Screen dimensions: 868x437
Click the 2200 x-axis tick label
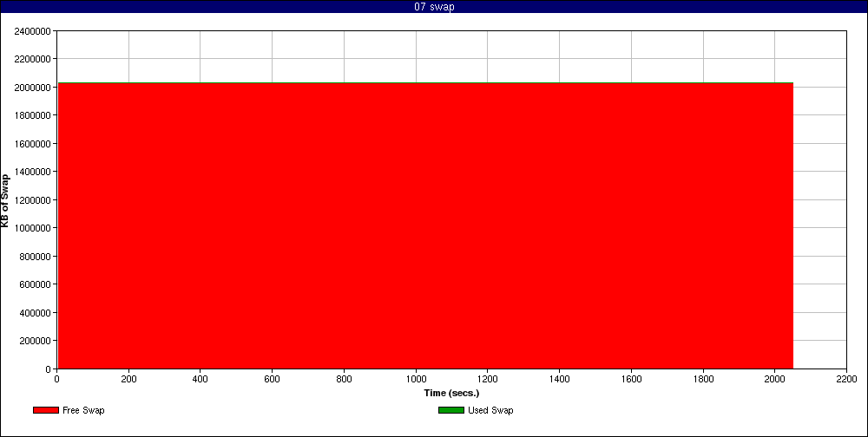tap(846, 379)
